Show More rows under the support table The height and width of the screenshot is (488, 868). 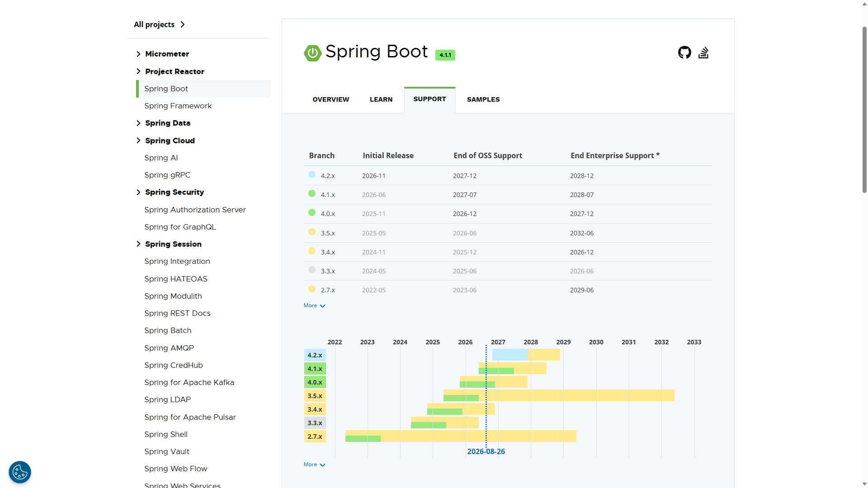(315, 306)
